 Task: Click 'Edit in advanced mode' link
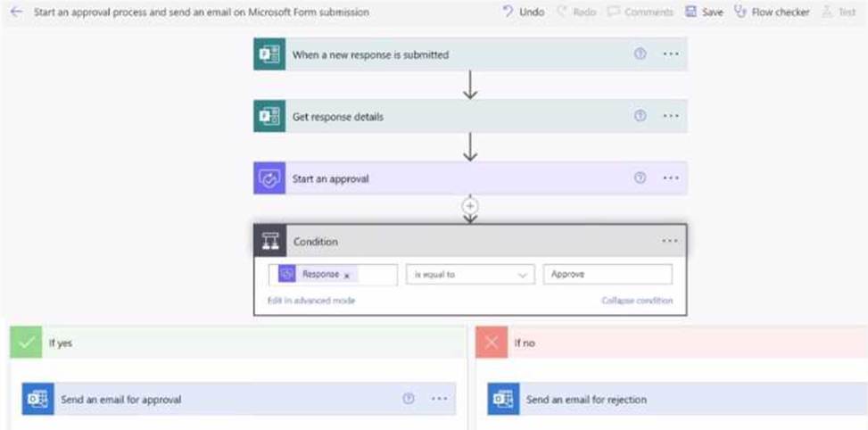[x=311, y=301]
